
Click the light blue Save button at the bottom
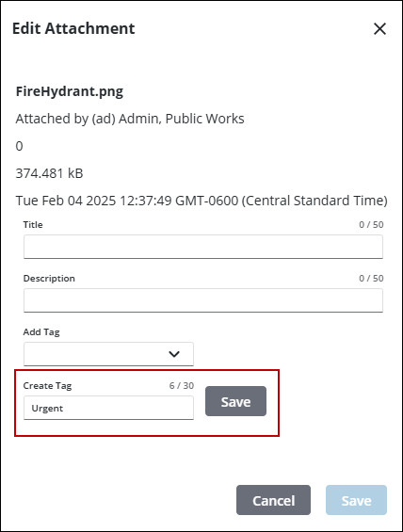coord(356,500)
